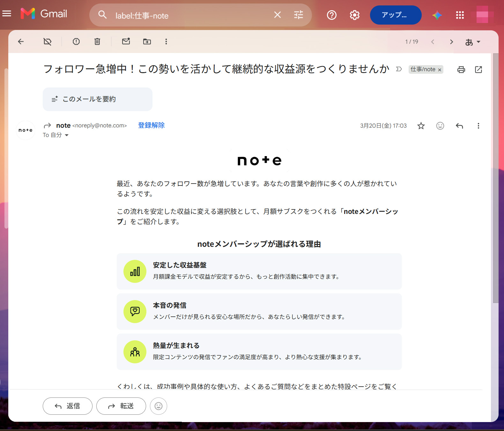Image resolution: width=504 pixels, height=431 pixels.
Task: Open the Google apps grid
Action: [x=460, y=15]
